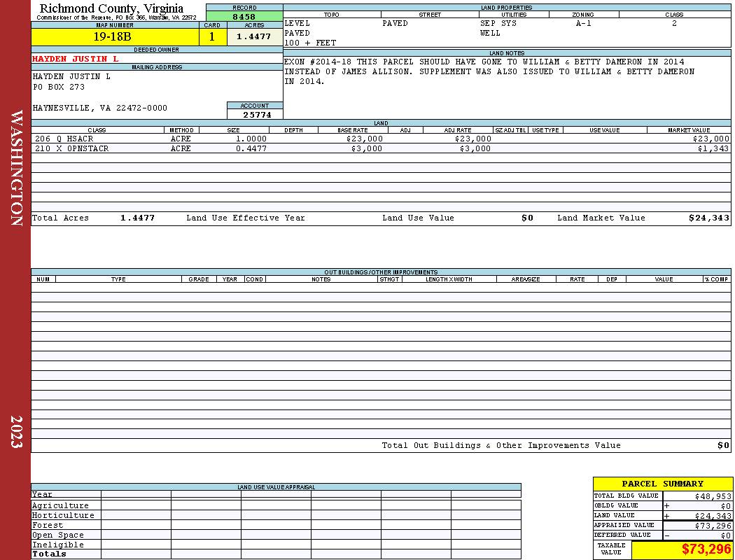The width and height of the screenshot is (735, 560).
Task: Click utilities value SEP SYS
Action: tap(498, 23)
